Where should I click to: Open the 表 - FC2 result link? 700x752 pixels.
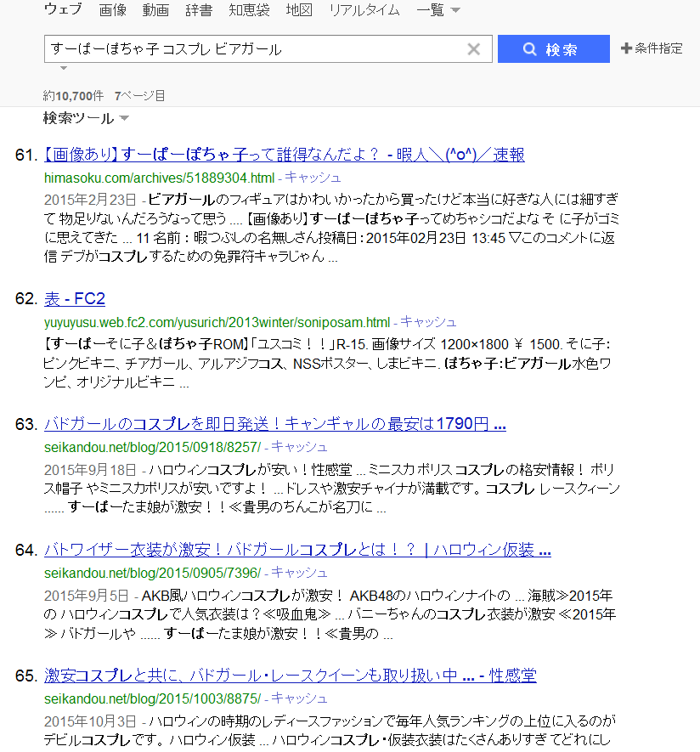click(x=74, y=299)
